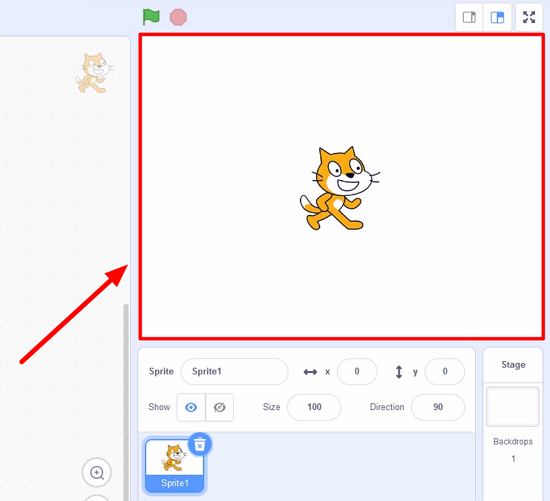Select the Stage backdrop thumbnail
Image resolution: width=550 pixels, height=501 pixels.
coord(512,407)
